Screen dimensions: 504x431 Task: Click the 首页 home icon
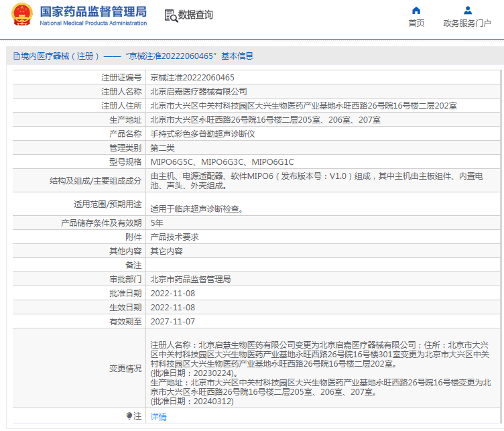pyautogui.click(x=416, y=11)
